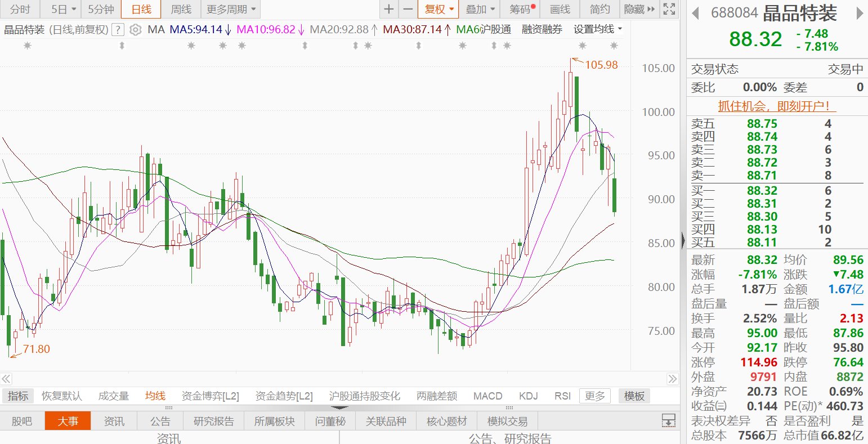This screenshot has width=868, height=444.
Task: Toggle the 资金博弈[L2] indicator
Action: 211,396
